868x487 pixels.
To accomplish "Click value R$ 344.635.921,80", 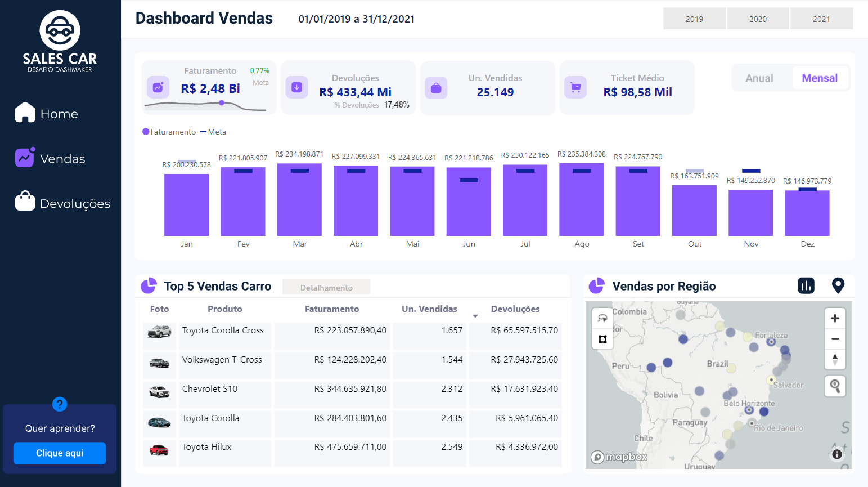I will click(350, 389).
